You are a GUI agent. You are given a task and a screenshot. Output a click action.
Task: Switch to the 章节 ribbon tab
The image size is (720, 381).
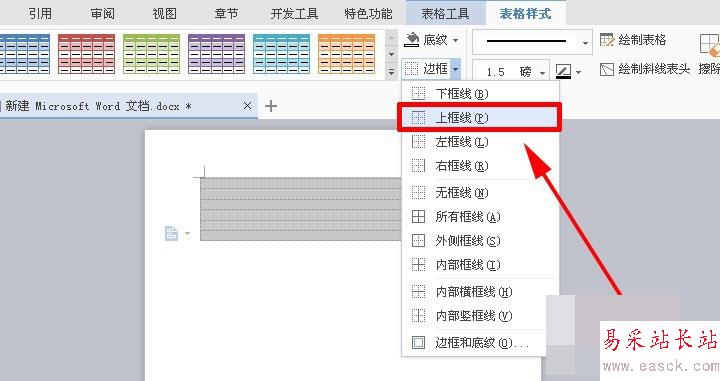click(x=226, y=14)
